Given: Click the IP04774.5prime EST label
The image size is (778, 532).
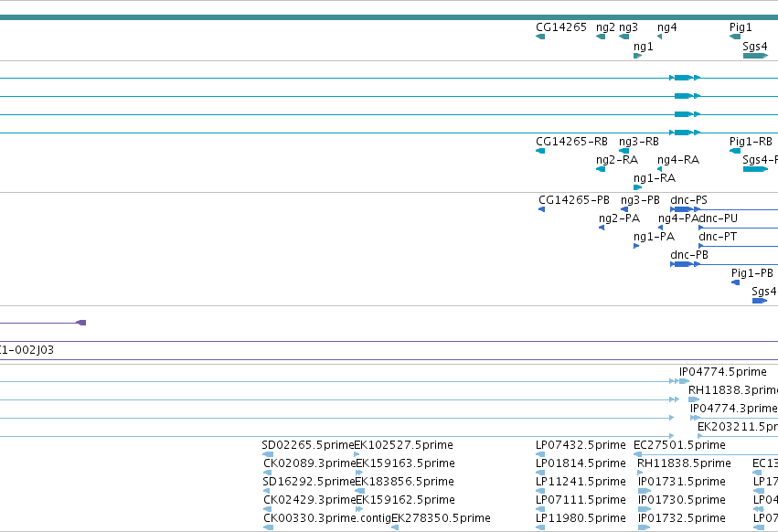Looking at the screenshot, I should point(722,372).
